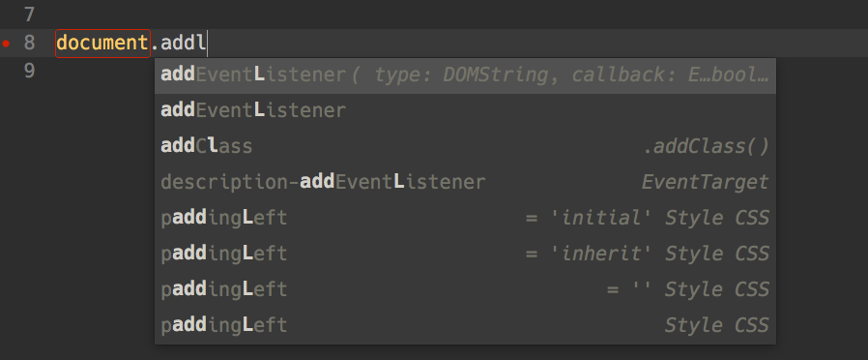868x360 pixels.
Task: Click the highlighted document keyword on line 8
Action: (x=103, y=44)
